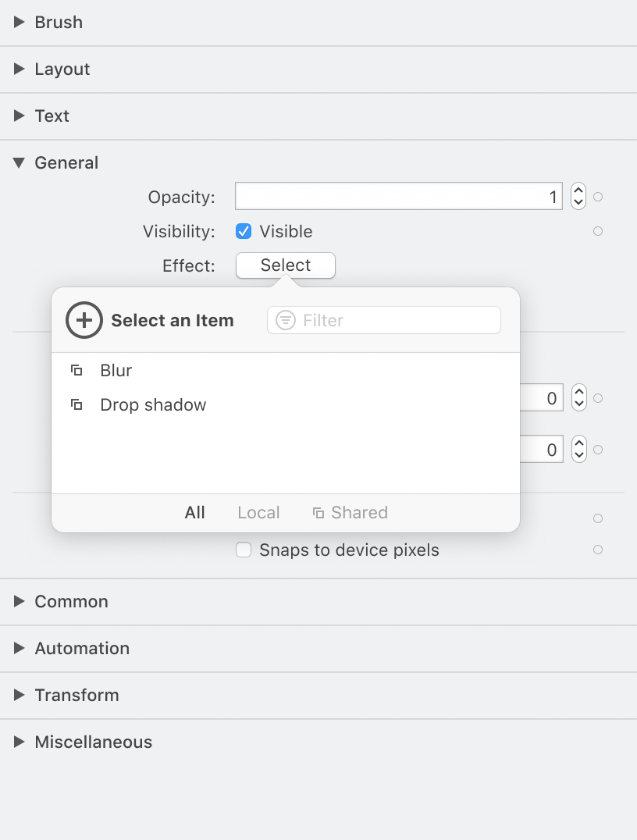
Task: Click the plus circle icon in the popover header
Action: pyautogui.click(x=84, y=320)
